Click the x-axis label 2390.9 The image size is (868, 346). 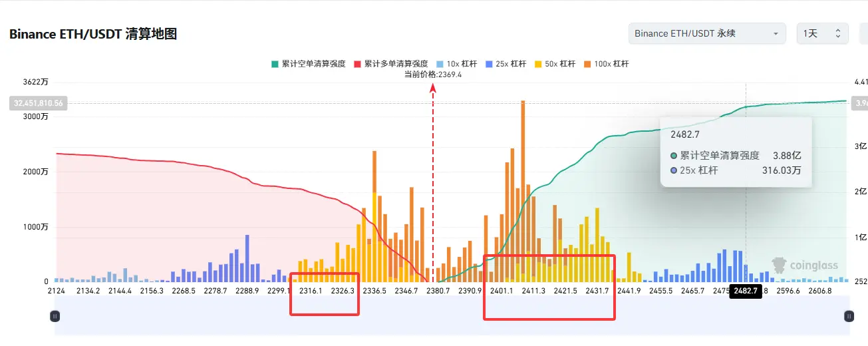pos(470,291)
